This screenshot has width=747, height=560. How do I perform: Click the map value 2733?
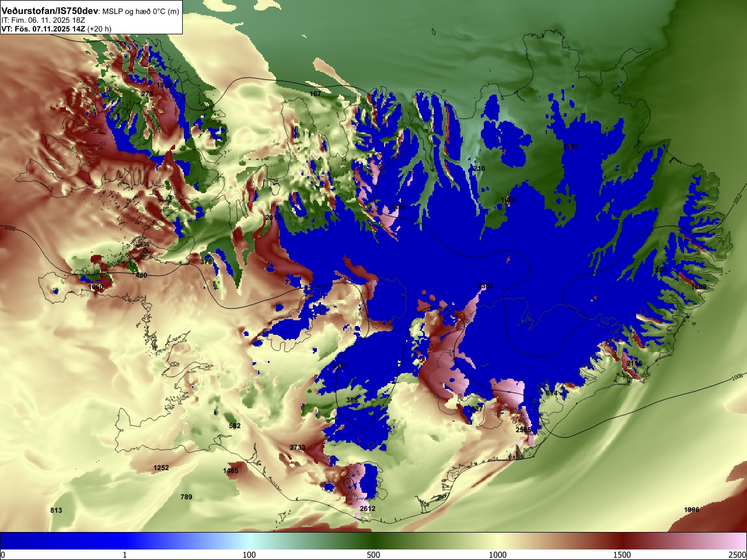[x=298, y=447]
